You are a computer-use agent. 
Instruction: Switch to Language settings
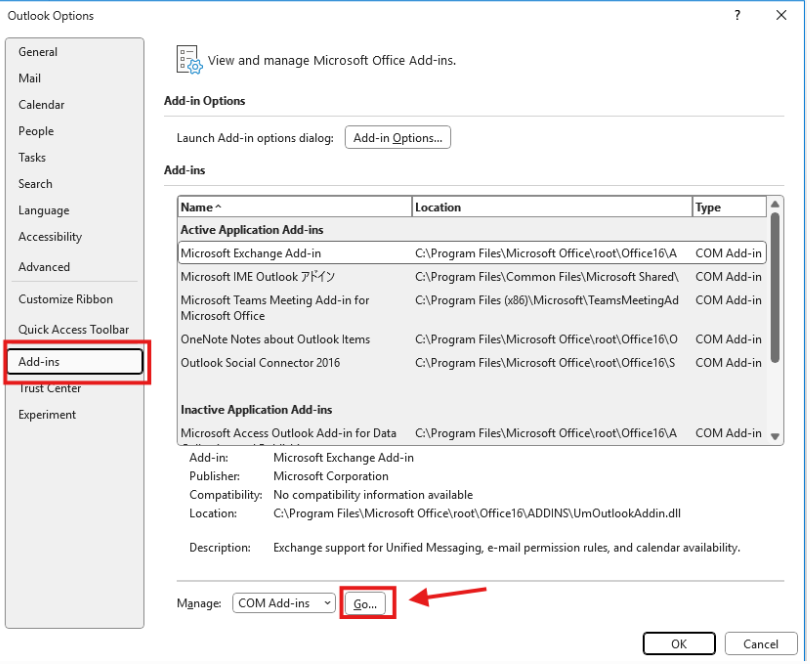click(x=44, y=210)
